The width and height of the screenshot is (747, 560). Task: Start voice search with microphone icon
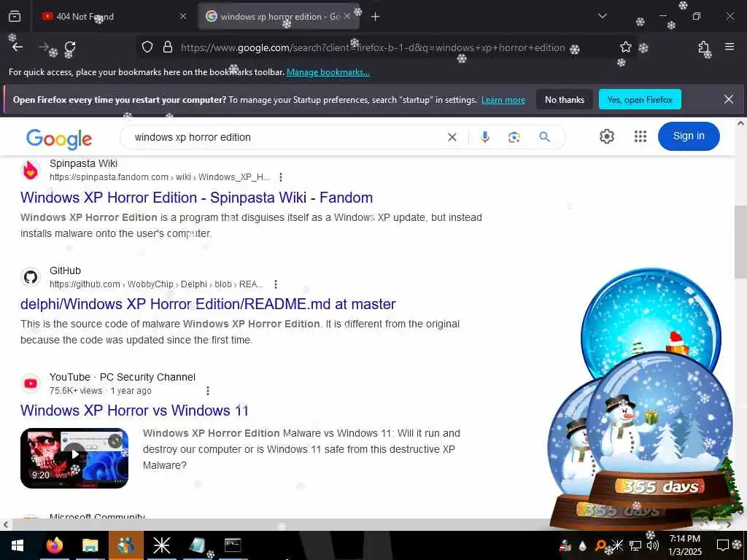(485, 137)
